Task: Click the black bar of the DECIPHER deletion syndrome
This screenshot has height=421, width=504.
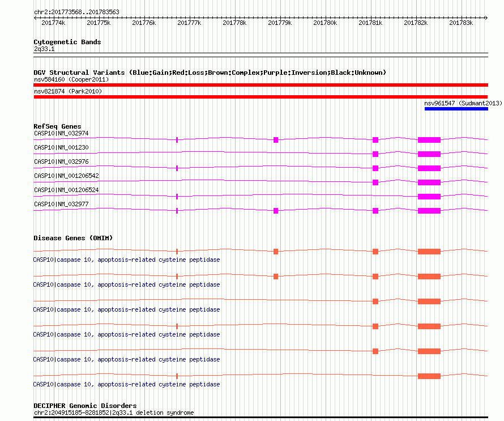Action: pos(260,418)
